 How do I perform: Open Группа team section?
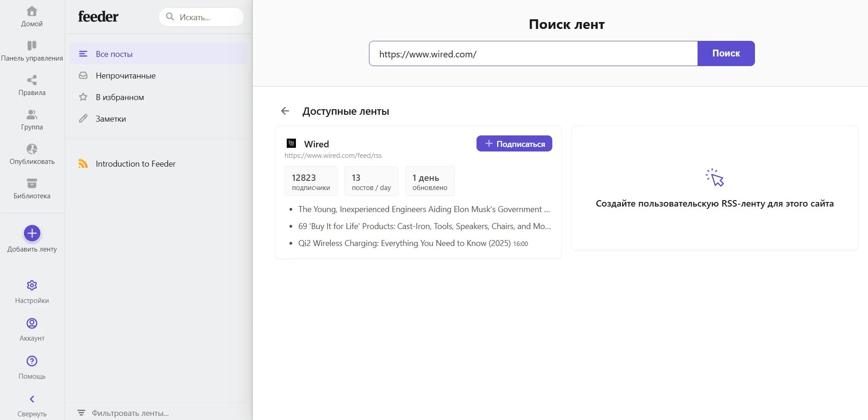32,120
